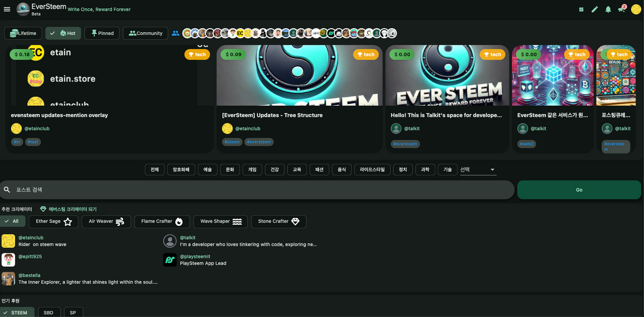The image size is (644, 317).
Task: Select the 예술 category tab
Action: click(207, 170)
